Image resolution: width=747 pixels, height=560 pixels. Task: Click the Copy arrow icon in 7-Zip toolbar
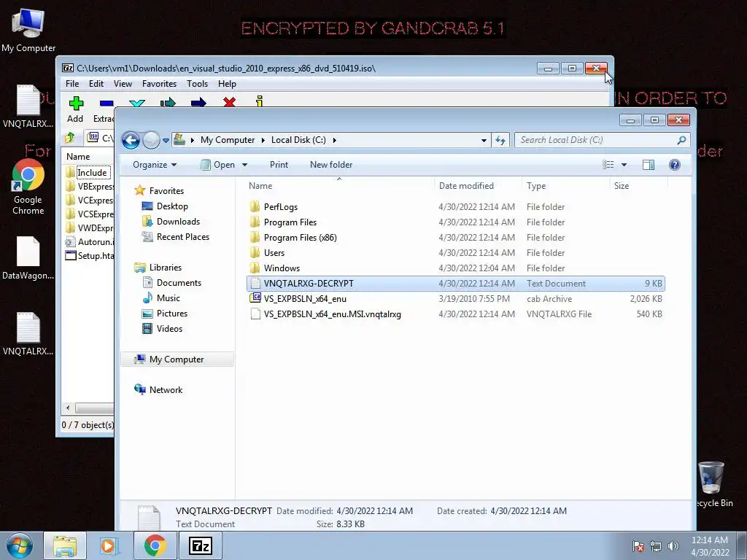pyautogui.click(x=168, y=102)
